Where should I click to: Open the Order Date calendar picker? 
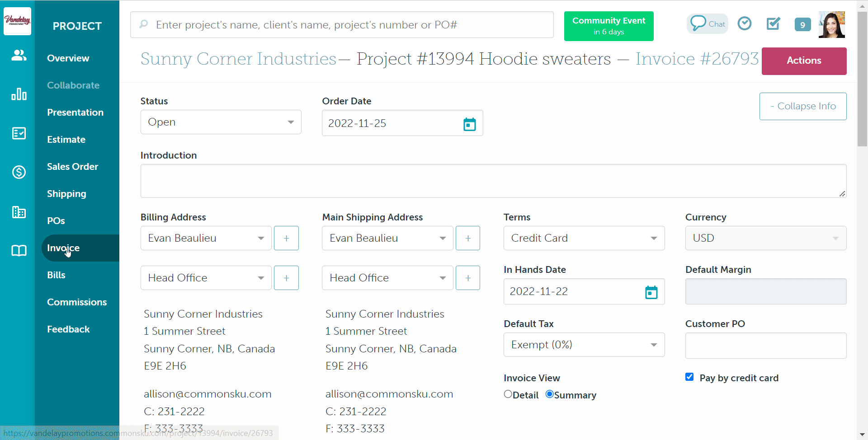[469, 124]
